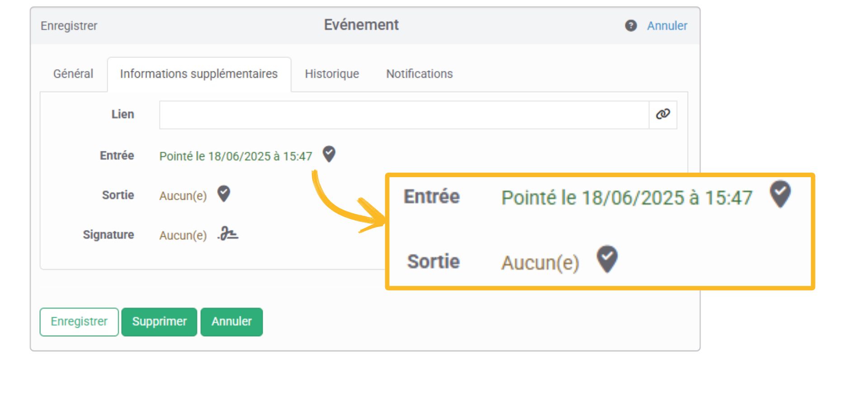
Task: Select the Informations supplémentaires tab
Action: (x=199, y=74)
